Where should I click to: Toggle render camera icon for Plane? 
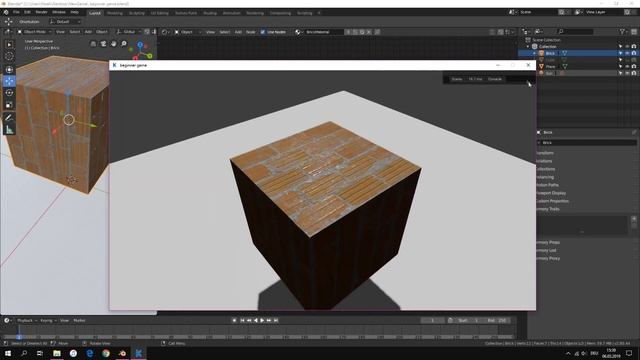tap(634, 66)
